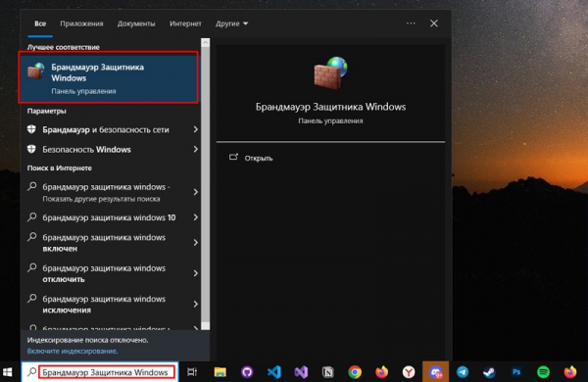
Task: Open Discord with notification badge
Action: (436, 372)
